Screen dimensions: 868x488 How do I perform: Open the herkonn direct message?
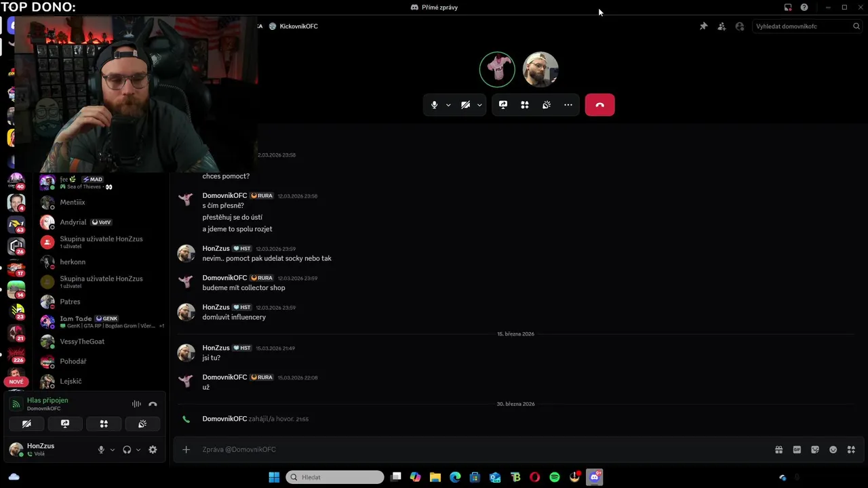[x=102, y=262]
